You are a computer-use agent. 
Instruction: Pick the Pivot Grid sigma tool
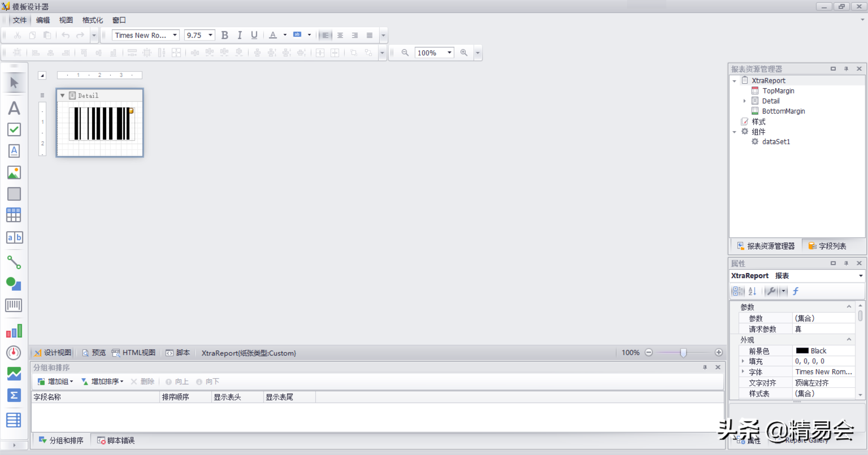pos(14,395)
